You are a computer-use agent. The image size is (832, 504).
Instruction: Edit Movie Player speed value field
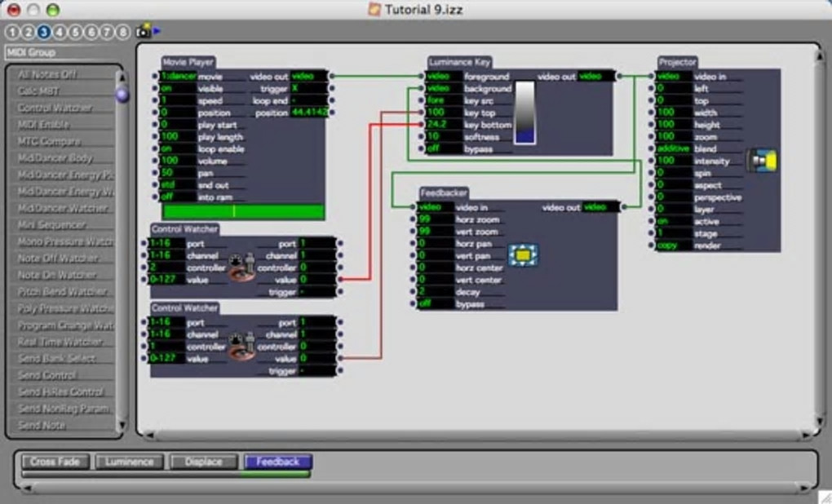click(x=178, y=100)
